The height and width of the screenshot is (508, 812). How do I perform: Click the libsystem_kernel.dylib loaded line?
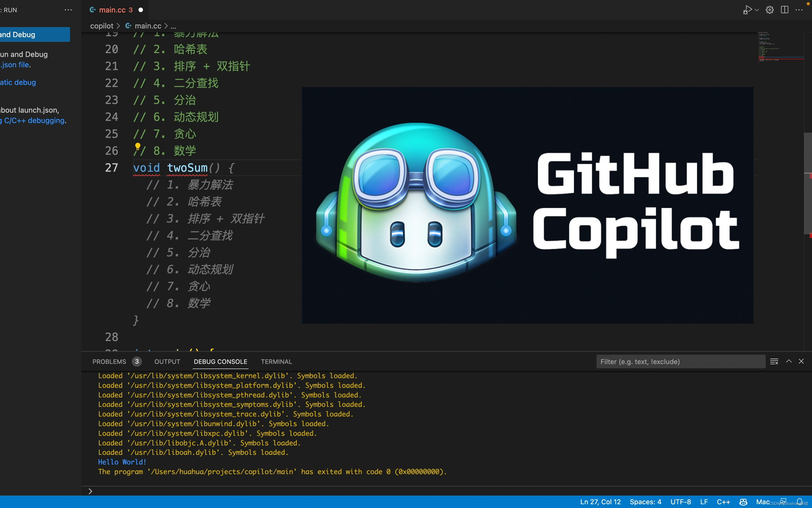pyautogui.click(x=228, y=376)
